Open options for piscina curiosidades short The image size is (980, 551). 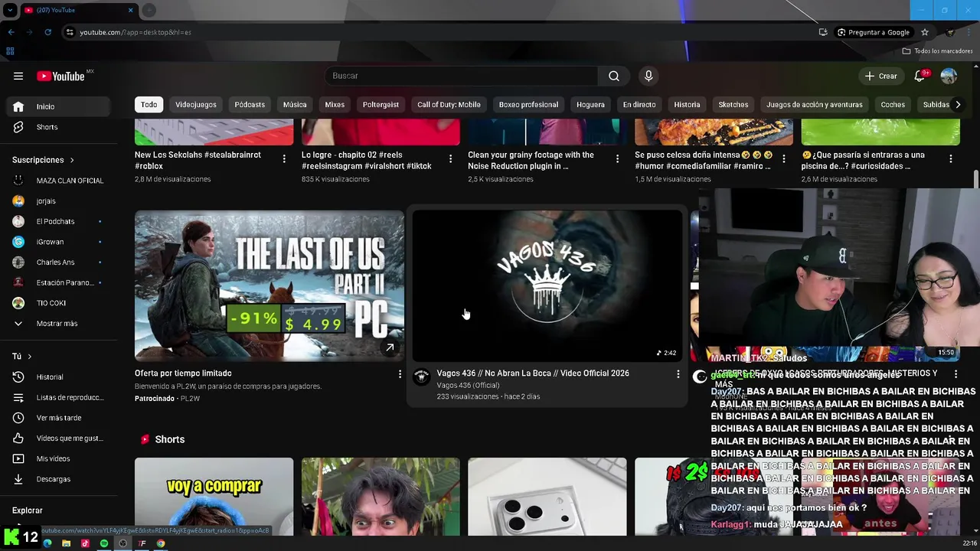click(x=951, y=159)
